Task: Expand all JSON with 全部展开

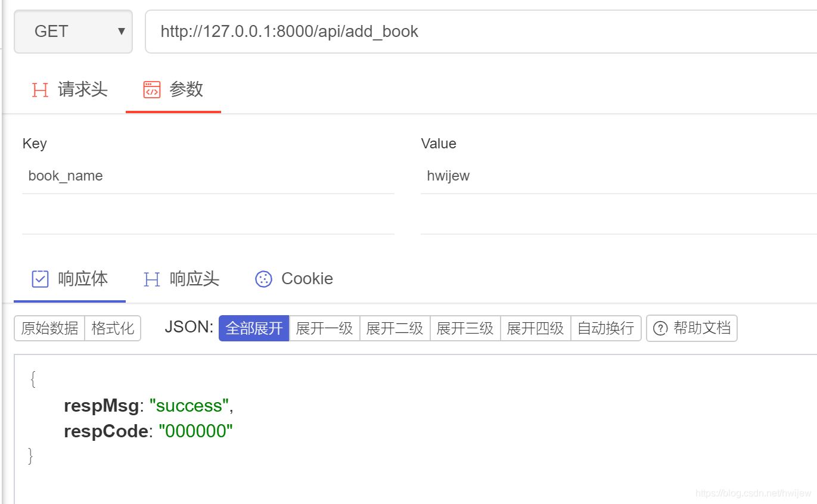Action: [x=254, y=328]
